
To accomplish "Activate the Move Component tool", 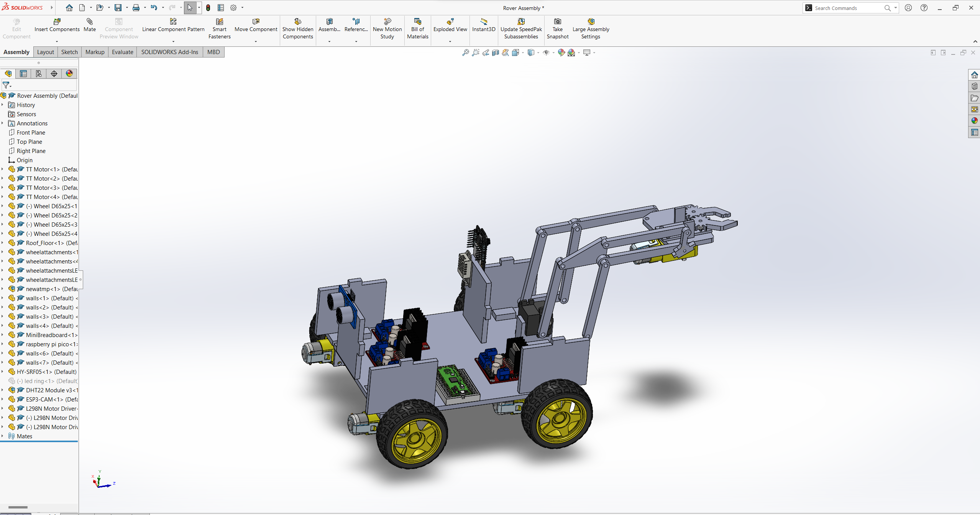I will click(x=256, y=25).
